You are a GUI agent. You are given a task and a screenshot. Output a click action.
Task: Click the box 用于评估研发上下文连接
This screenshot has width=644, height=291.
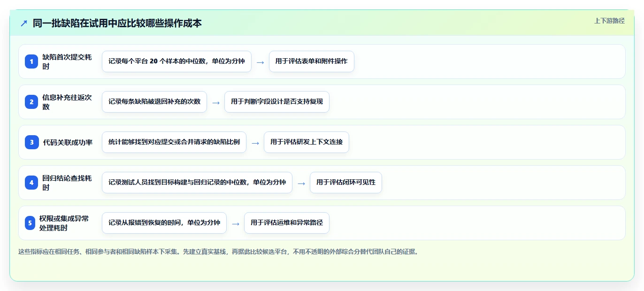coord(307,142)
